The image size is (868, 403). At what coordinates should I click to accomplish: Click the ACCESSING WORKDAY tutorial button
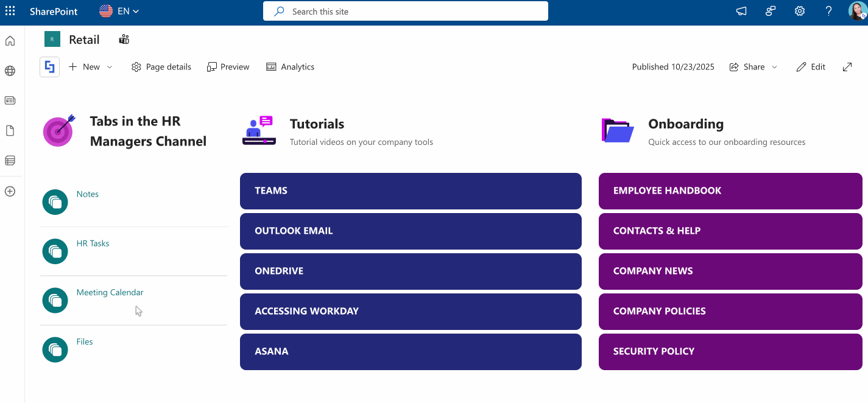(x=411, y=311)
